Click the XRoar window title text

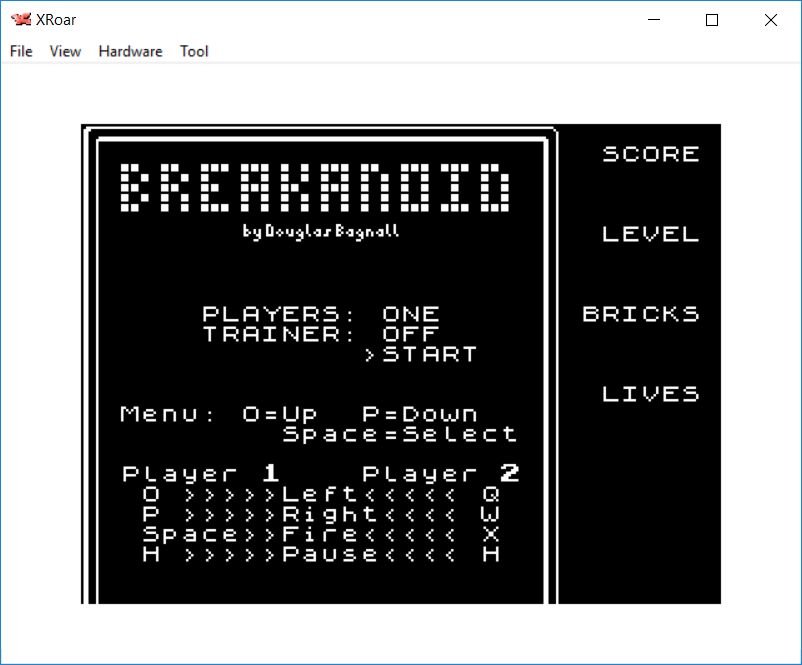56,19
